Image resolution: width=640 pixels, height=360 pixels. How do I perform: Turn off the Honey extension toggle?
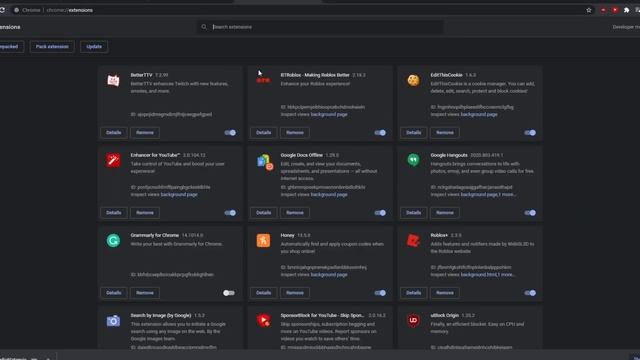pyautogui.click(x=380, y=293)
